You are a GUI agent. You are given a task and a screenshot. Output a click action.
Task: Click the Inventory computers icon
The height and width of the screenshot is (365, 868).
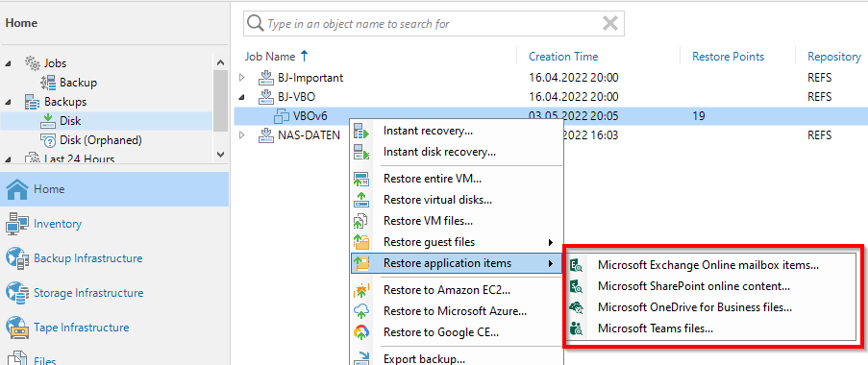point(16,224)
